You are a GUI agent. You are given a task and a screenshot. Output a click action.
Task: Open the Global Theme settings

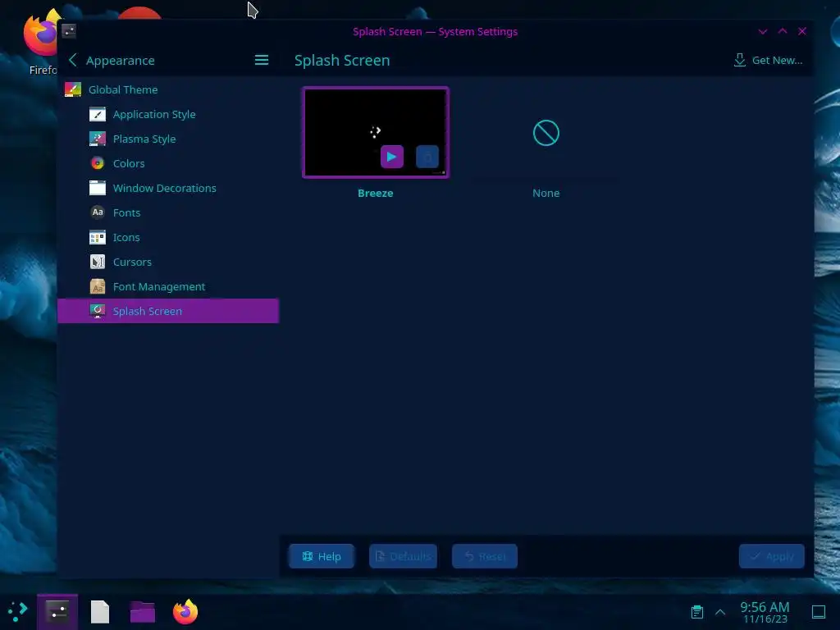168,89
